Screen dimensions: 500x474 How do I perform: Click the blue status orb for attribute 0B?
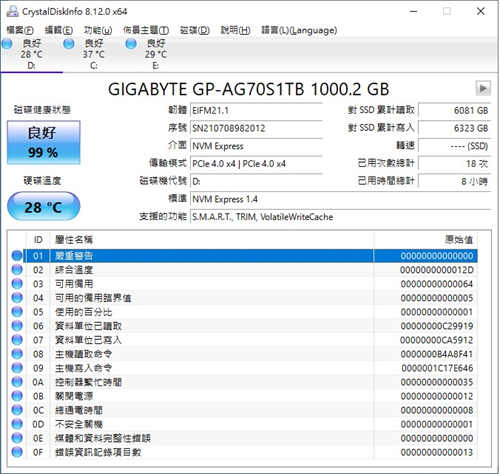pyautogui.click(x=17, y=396)
